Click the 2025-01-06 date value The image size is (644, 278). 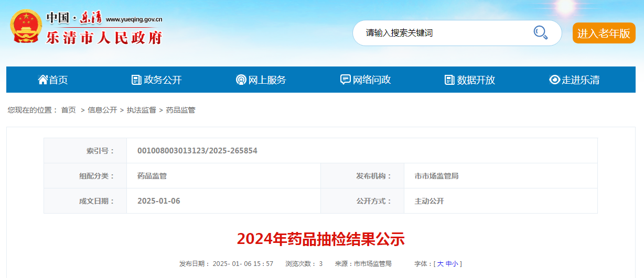tap(159, 201)
